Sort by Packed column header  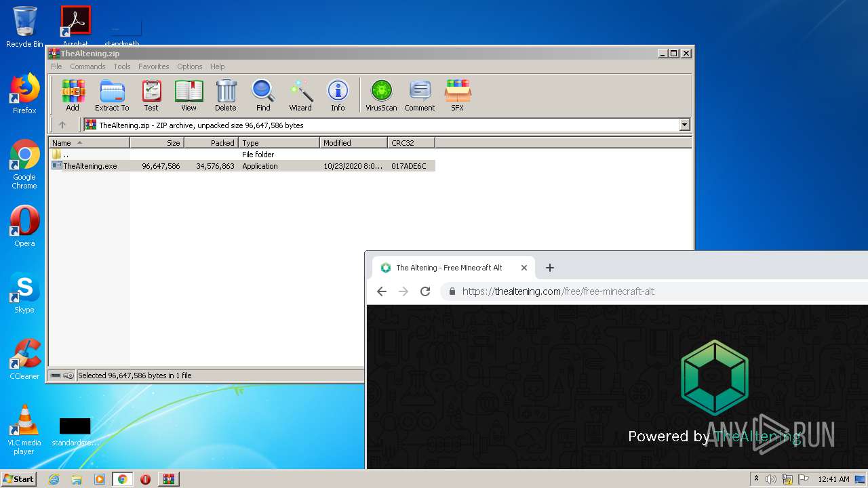(x=211, y=143)
